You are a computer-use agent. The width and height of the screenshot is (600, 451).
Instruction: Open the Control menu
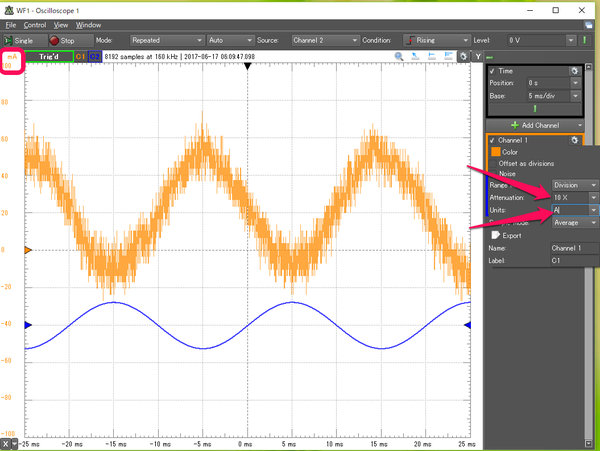point(34,23)
